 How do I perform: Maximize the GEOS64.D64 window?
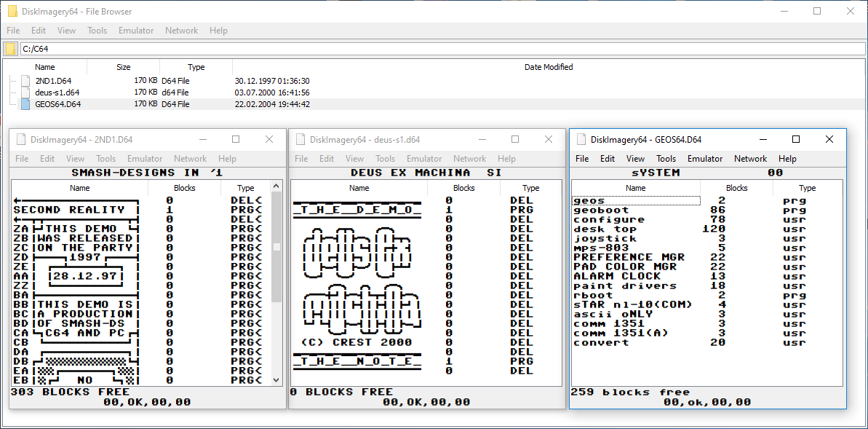click(795, 139)
